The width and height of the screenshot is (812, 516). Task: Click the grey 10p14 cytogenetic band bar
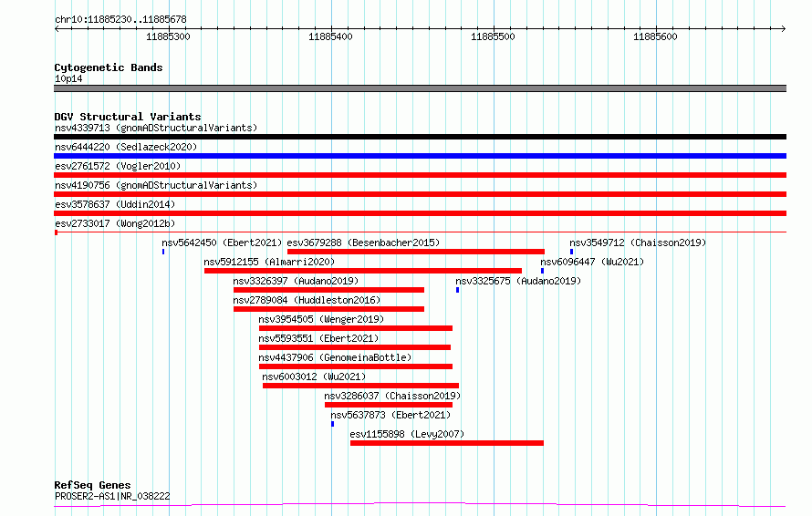[420, 88]
